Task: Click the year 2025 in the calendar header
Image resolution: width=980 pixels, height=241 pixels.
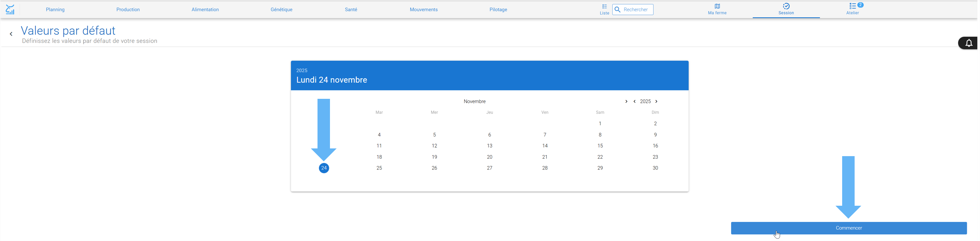Action: pyautogui.click(x=302, y=71)
